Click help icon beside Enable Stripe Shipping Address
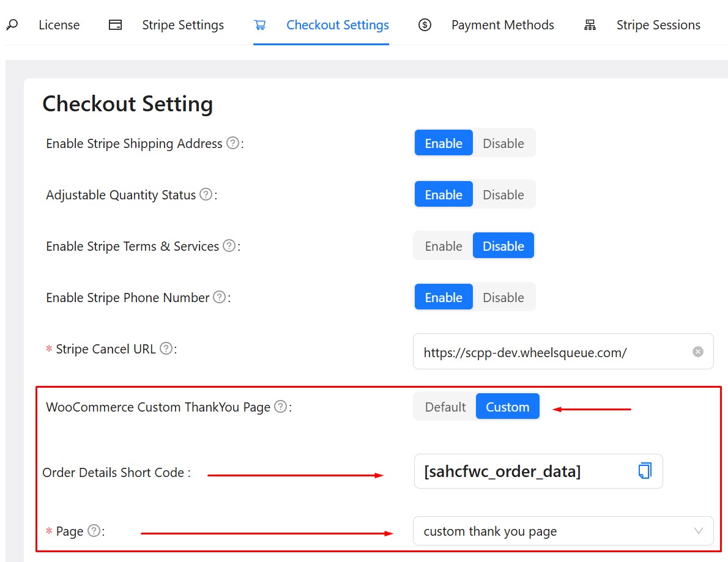 (x=232, y=143)
